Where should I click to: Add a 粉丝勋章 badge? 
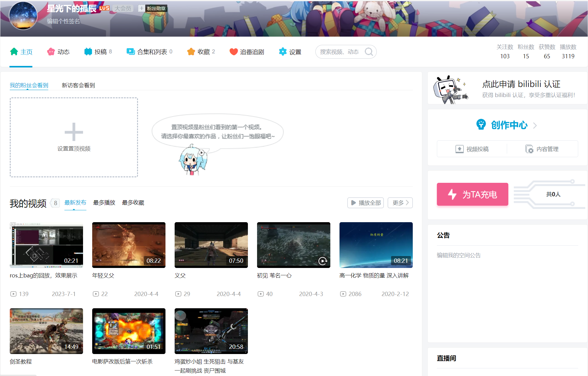[x=141, y=8]
